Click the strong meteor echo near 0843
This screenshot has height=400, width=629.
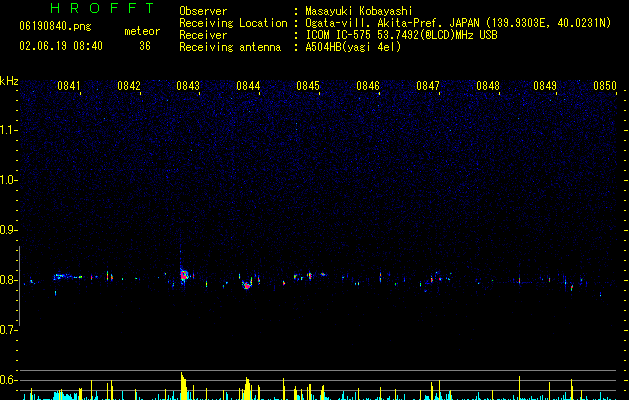pos(184,275)
